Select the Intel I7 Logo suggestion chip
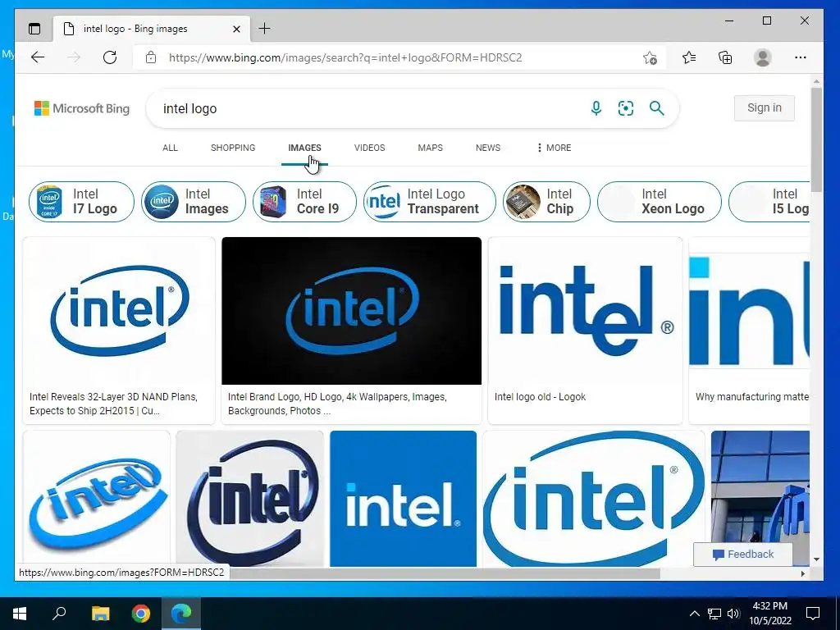The height and width of the screenshot is (630, 840). point(81,202)
